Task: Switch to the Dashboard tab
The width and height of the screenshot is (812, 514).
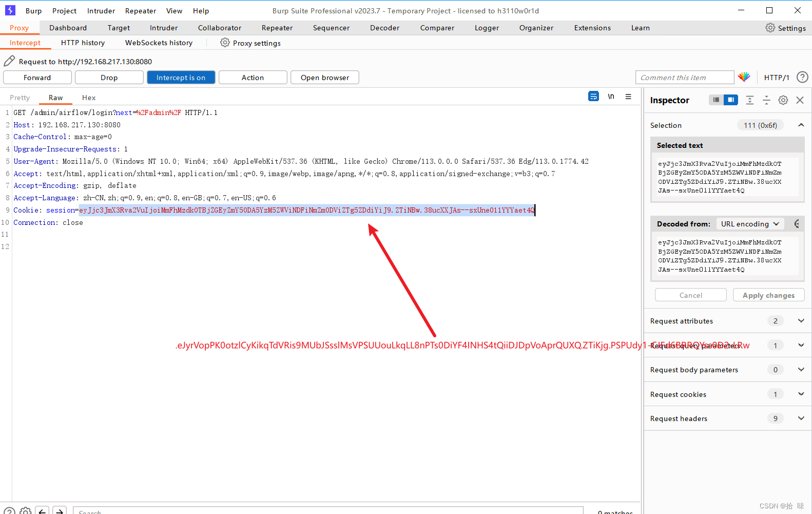Action: click(68, 28)
